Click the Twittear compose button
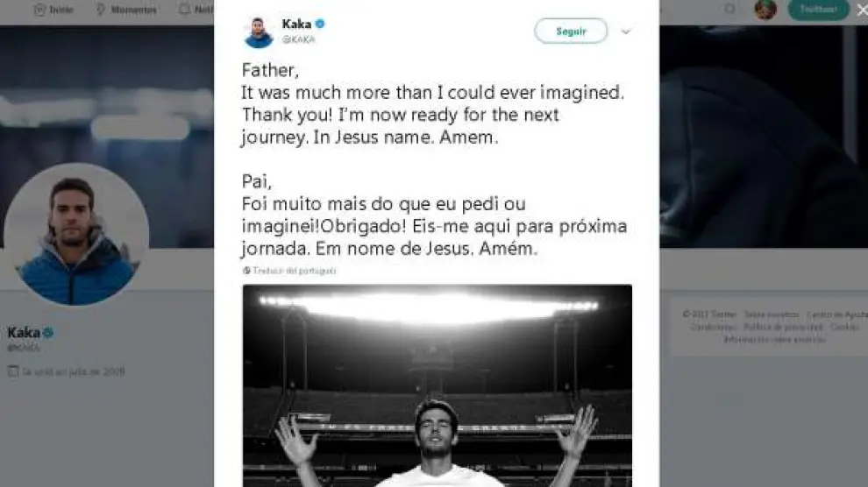This screenshot has height=487, width=868. 818,10
